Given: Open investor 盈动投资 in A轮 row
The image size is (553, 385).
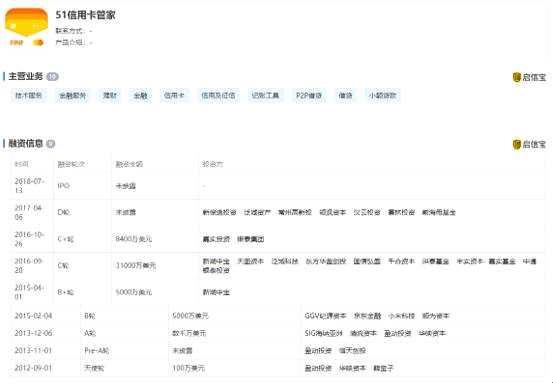Looking at the screenshot, I should (397, 333).
